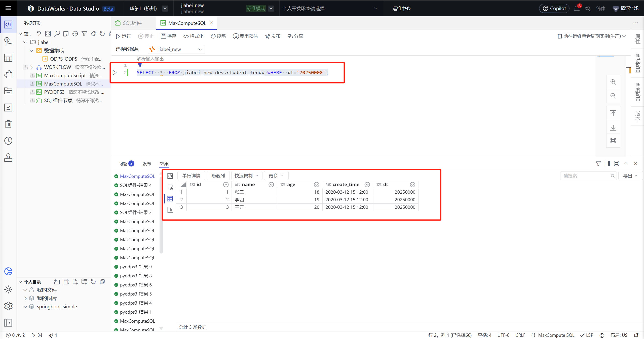Viewport: 644px width, 339px height.
Task: Switch result view to chart icon
Action: coord(170,210)
